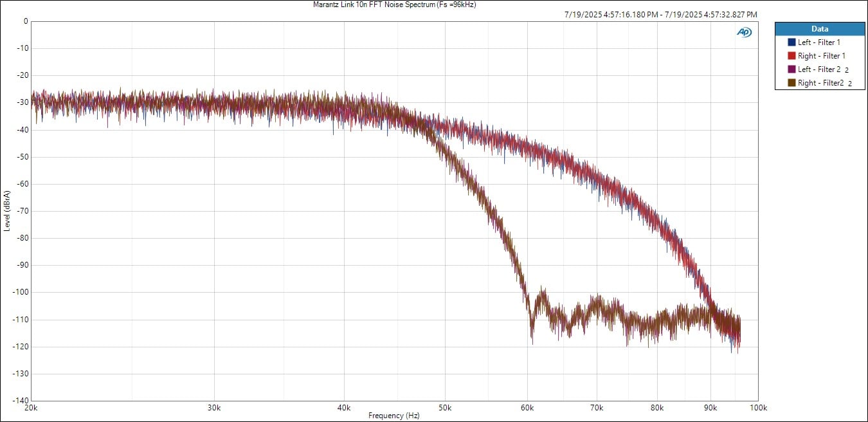Click the Level (dBrA) axis label
The width and height of the screenshot is (868, 422).
pyautogui.click(x=6, y=211)
